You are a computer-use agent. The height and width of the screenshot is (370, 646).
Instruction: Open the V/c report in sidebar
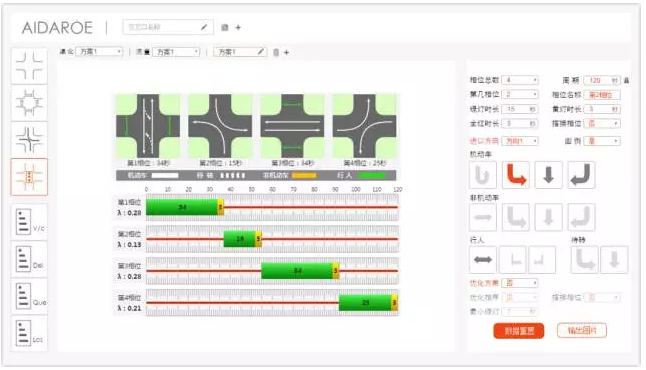click(x=29, y=222)
